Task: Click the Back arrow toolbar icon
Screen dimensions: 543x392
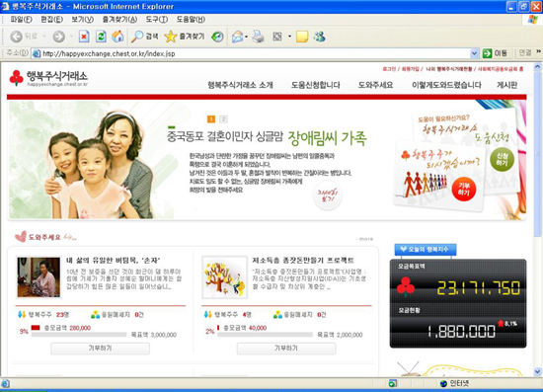Action: tap(16, 37)
